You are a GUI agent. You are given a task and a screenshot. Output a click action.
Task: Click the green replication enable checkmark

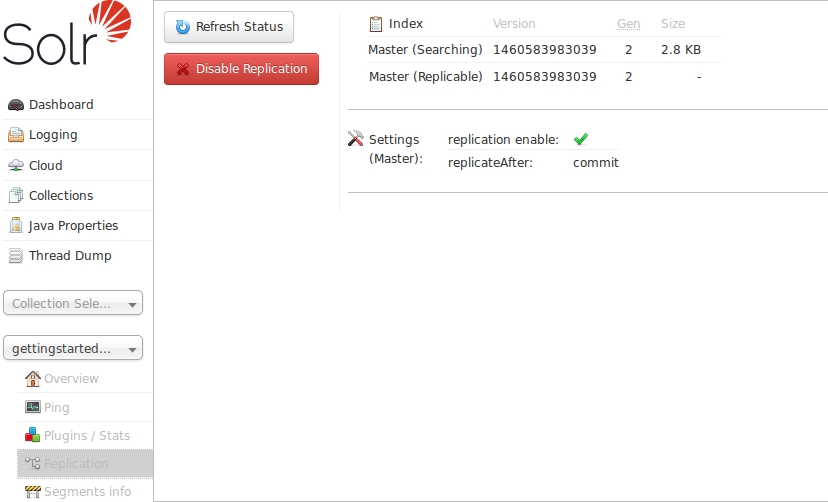coord(581,139)
